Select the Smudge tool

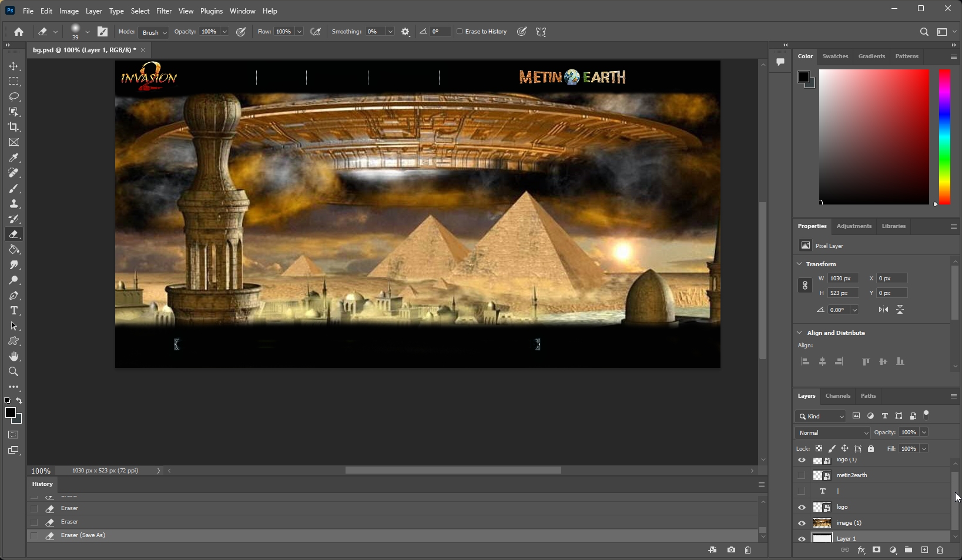(14, 265)
